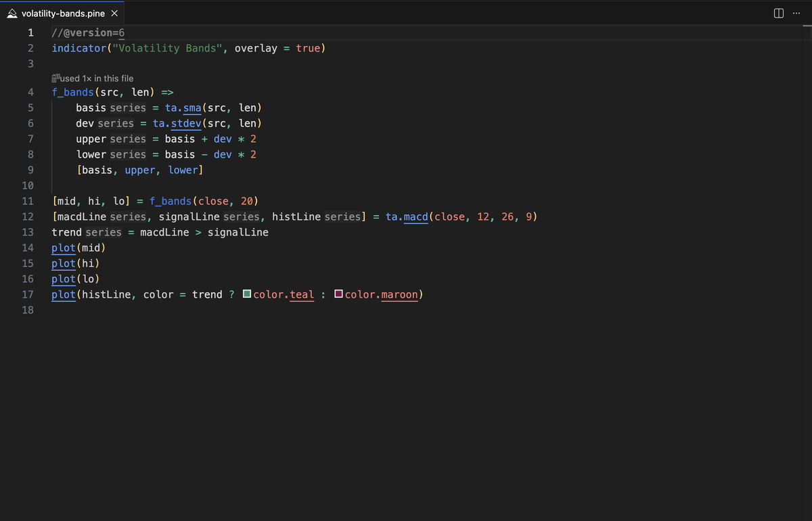Click the plot(hi) call
This screenshot has height=521, width=812.
click(76, 263)
